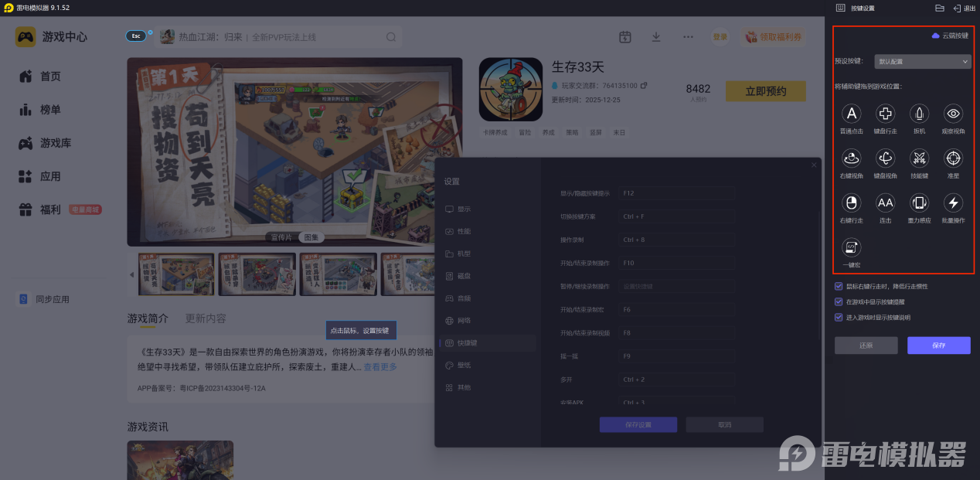
Task: Click 退出 to exit key settings
Action: (965, 9)
